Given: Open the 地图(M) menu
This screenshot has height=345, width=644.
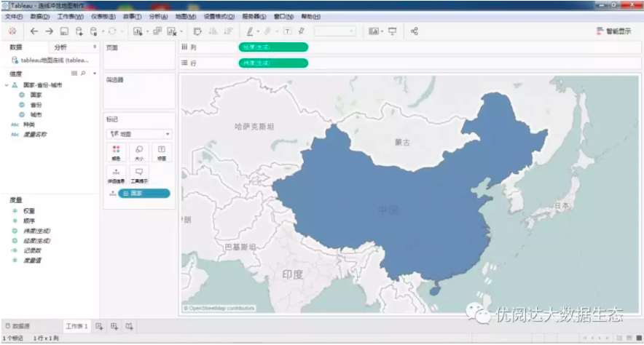Looking at the screenshot, I should [186, 16].
